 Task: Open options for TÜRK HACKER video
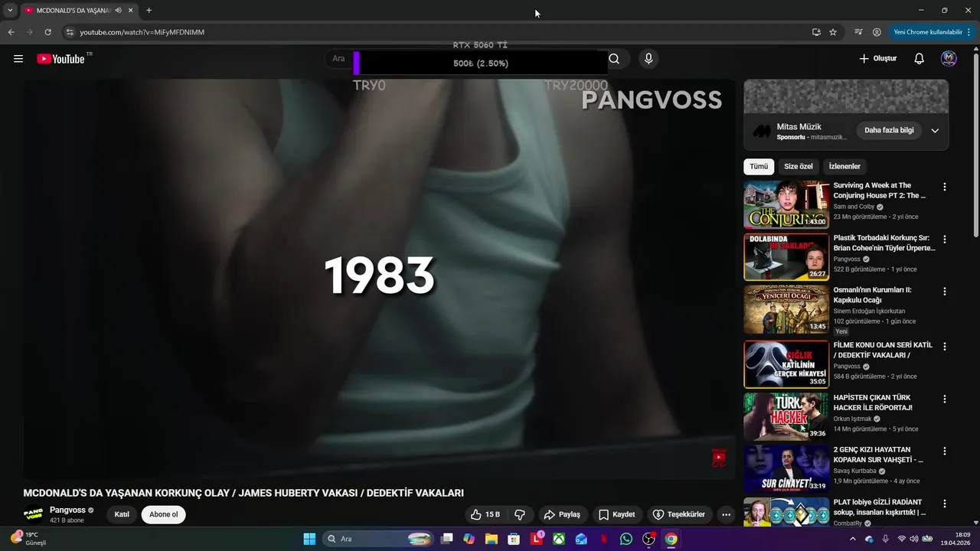(944, 399)
